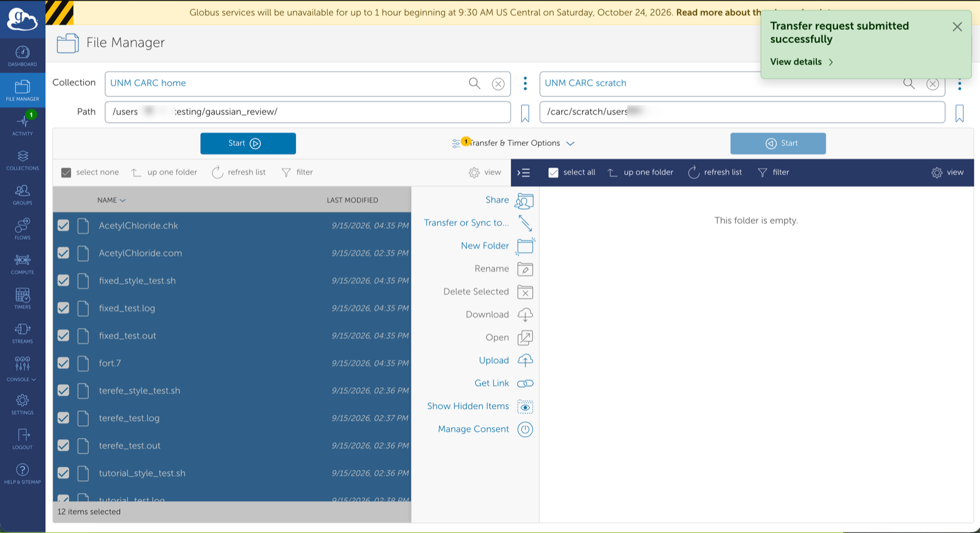This screenshot has height=533, width=980.
Task: Bookmark the scratch path
Action: click(960, 113)
